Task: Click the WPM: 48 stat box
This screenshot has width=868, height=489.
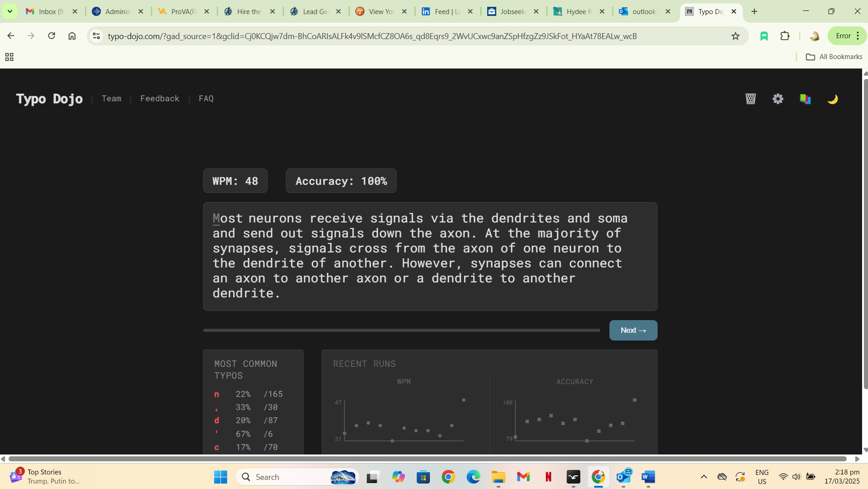Action: tap(235, 181)
